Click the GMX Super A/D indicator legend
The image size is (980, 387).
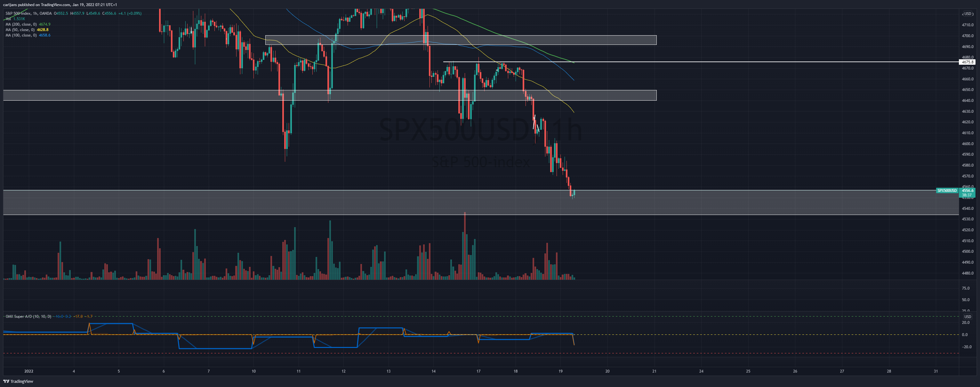28,317
